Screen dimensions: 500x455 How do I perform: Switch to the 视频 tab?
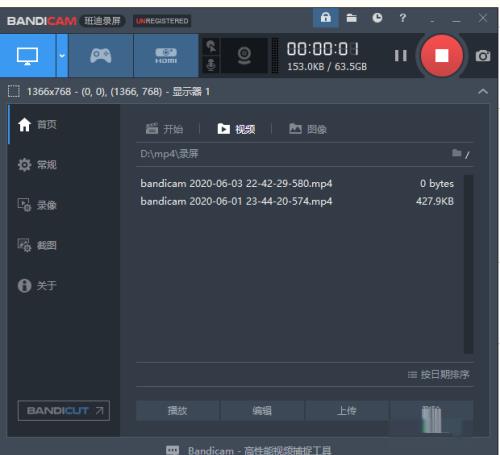point(236,129)
